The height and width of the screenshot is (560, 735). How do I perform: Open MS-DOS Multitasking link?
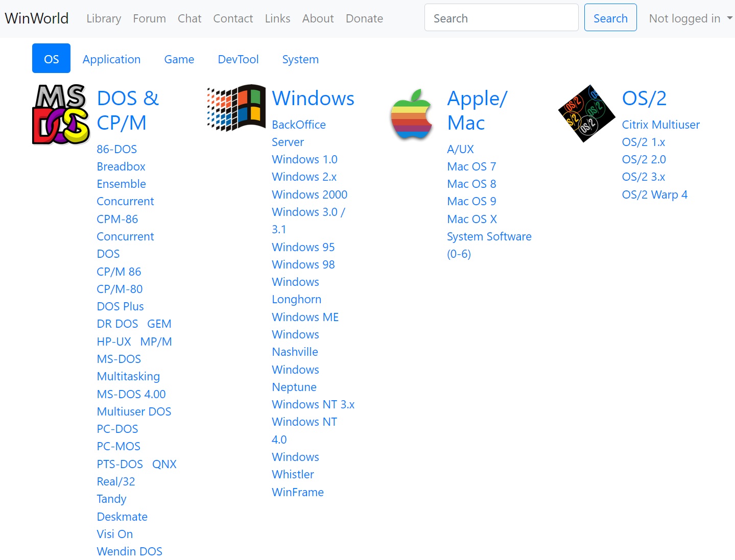[128, 368]
